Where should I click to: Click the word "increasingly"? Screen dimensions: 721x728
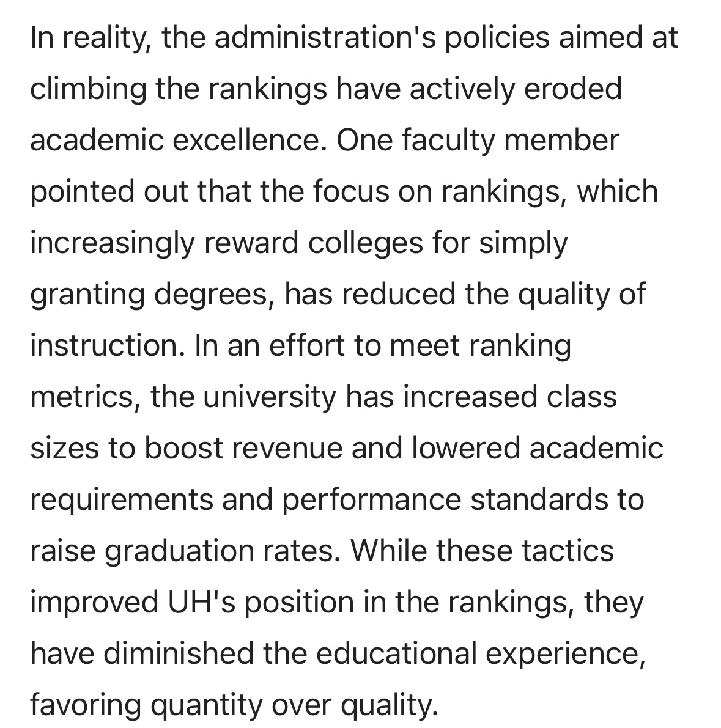(x=112, y=244)
